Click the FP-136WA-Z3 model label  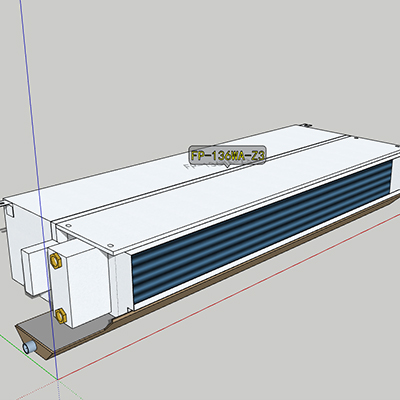coord(227,155)
